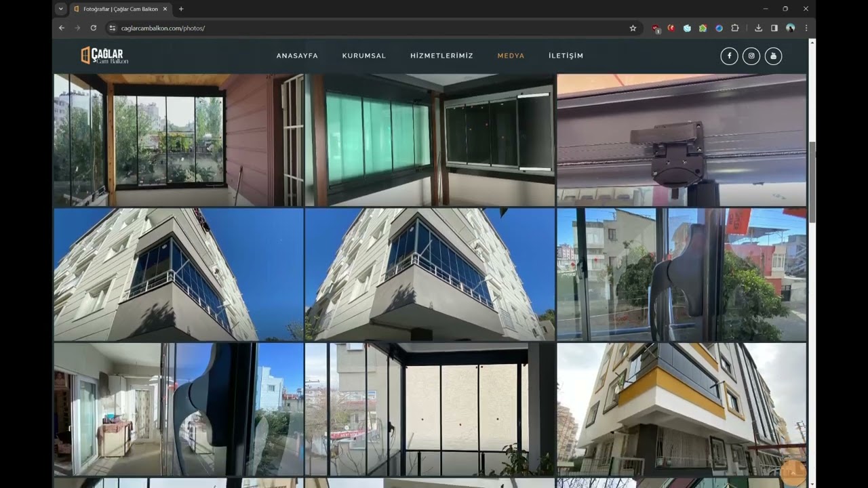The height and width of the screenshot is (488, 868).
Task: Go forward in browser history
Action: tap(77, 28)
